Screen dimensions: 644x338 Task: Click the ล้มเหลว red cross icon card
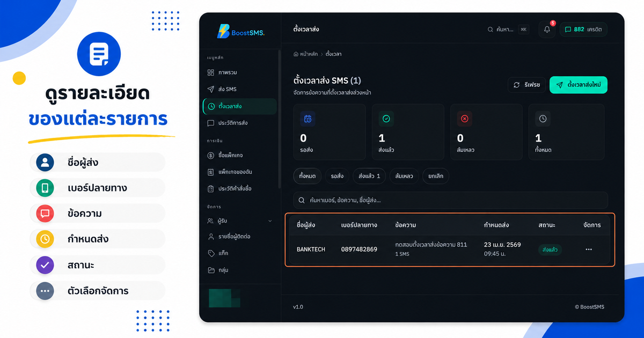pyautogui.click(x=486, y=132)
